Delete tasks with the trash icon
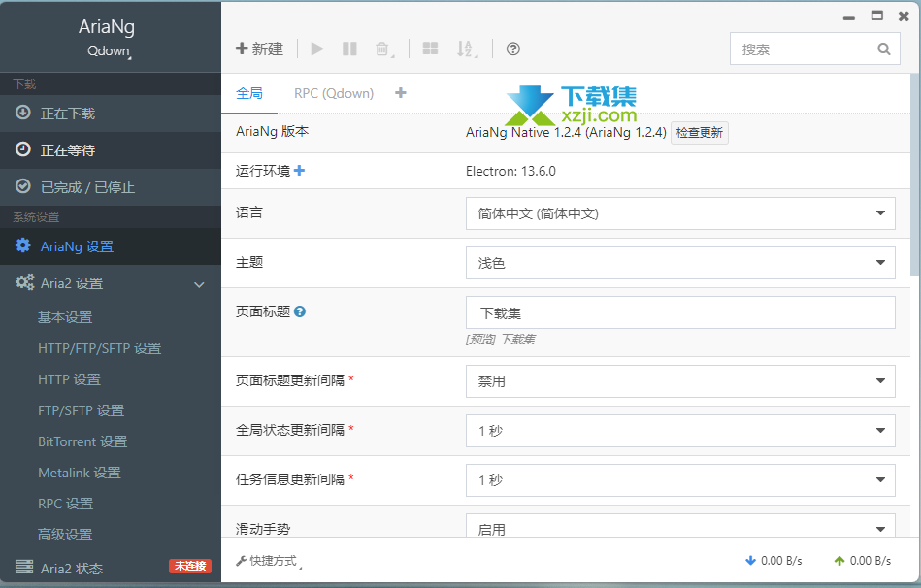Viewport: 921px width, 588px height. point(383,49)
